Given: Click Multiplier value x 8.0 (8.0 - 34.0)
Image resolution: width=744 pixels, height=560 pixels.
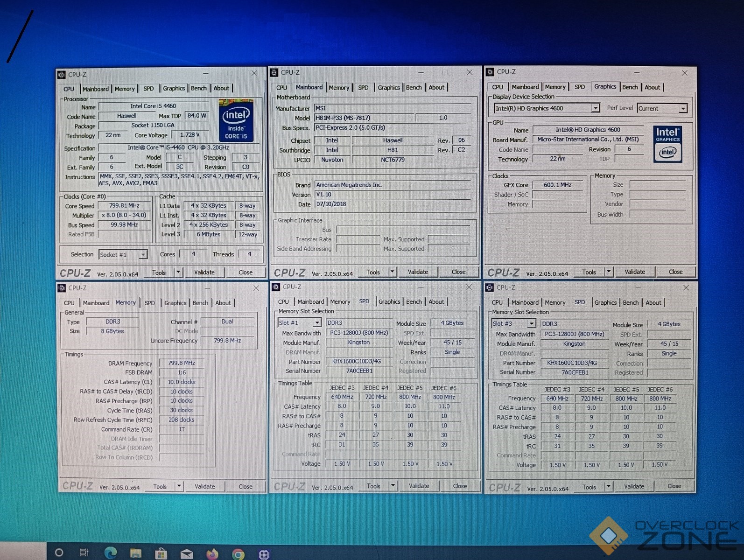Looking at the screenshot, I should click(124, 215).
